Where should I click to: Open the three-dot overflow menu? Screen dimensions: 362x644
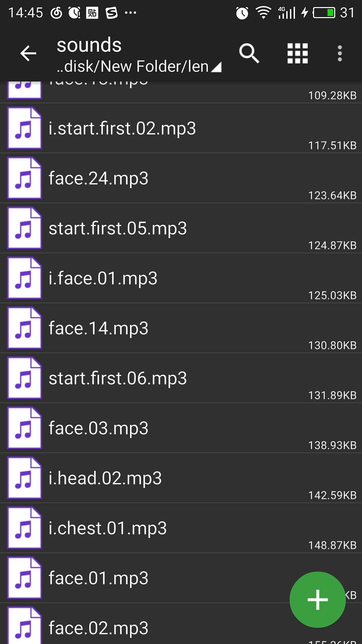[340, 53]
